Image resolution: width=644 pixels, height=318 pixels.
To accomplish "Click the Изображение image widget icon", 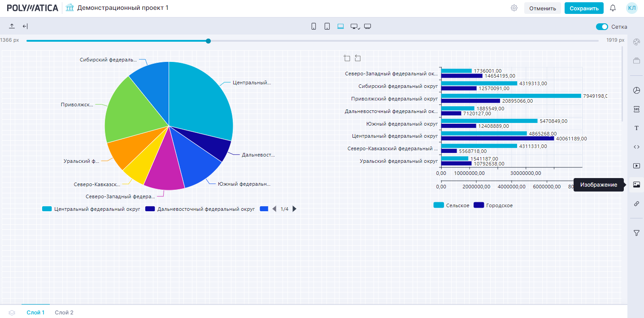I will pos(636,184).
